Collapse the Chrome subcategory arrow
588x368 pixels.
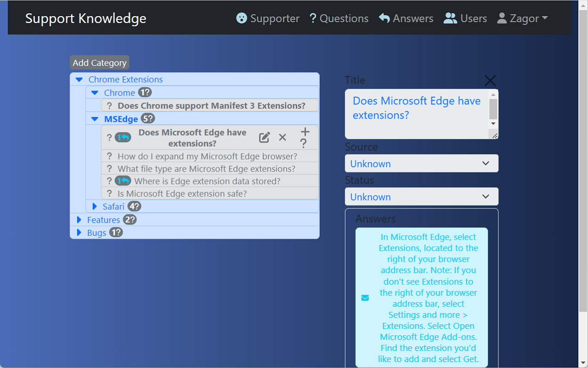[95, 93]
